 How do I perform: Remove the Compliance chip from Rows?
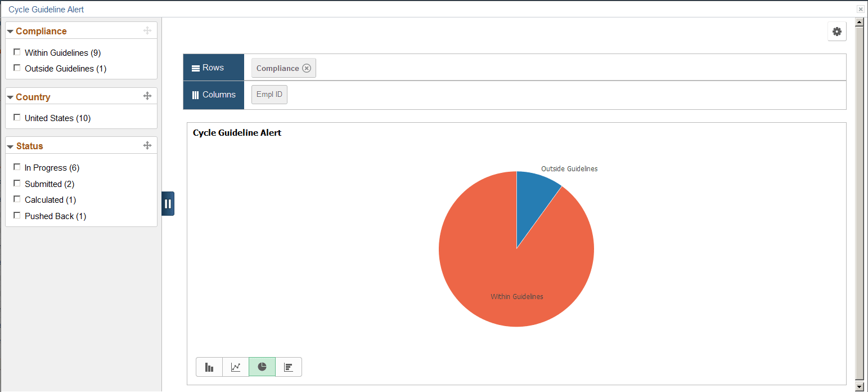(x=307, y=68)
